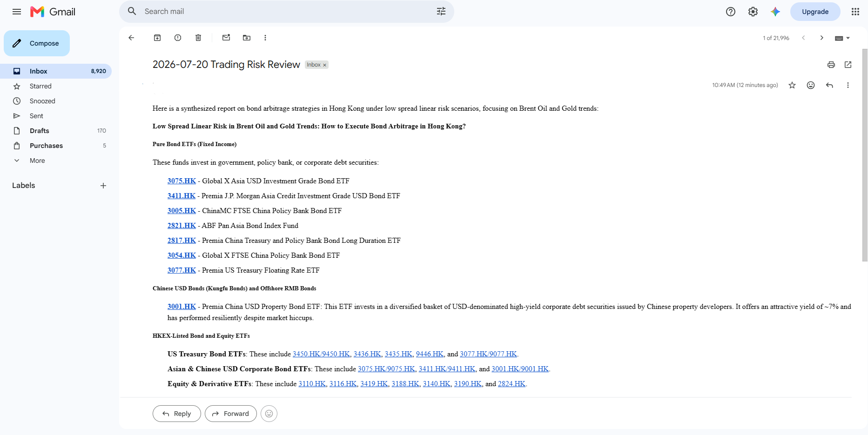Open the 3005.HK ChinaMC link
The image size is (868, 435).
click(182, 211)
